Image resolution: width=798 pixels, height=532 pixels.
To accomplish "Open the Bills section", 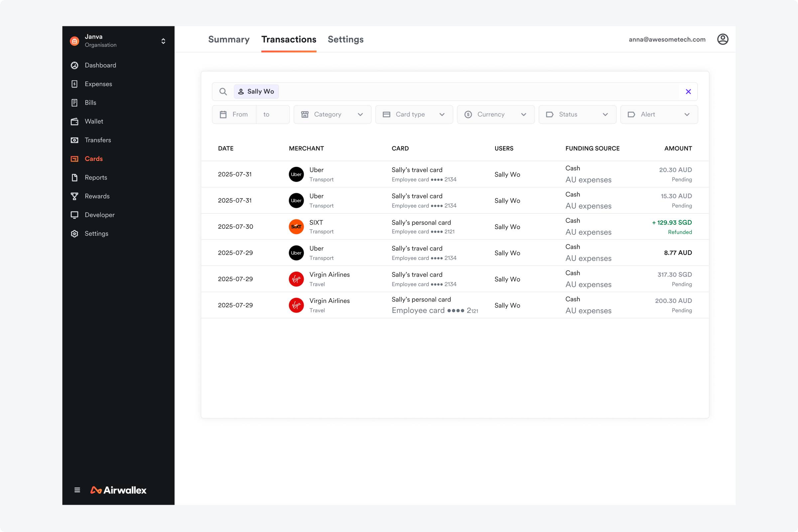I will 91,102.
